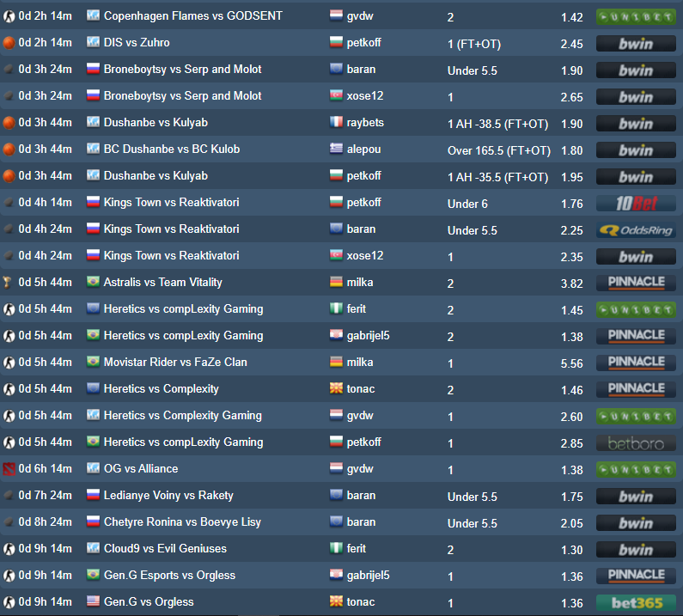Open tipster xose12 in the Broneboytsy row

coord(365,96)
